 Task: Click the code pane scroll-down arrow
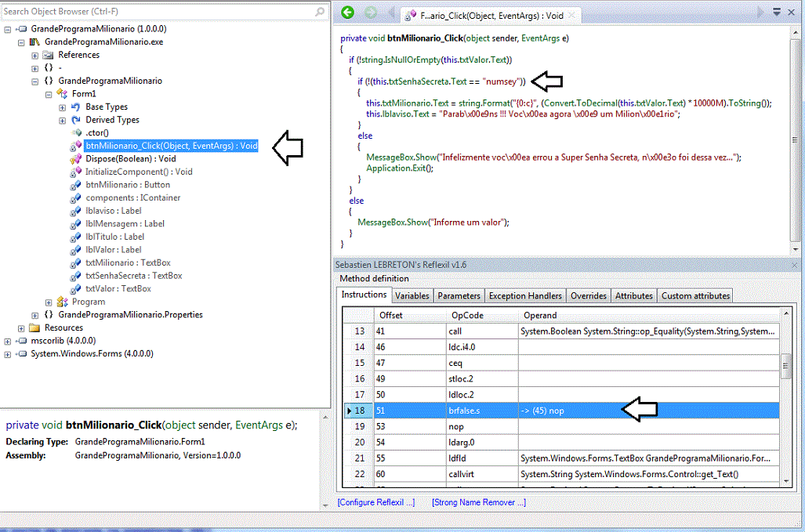click(796, 250)
